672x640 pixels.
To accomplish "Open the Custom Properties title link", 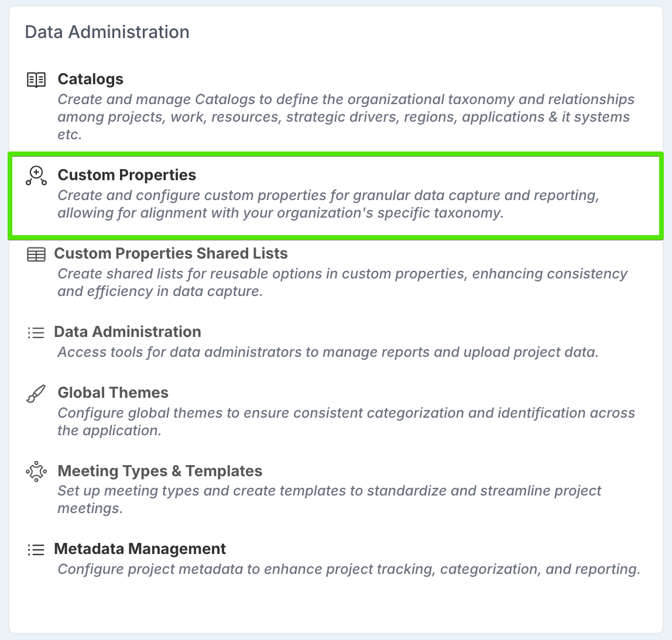I will pyautogui.click(x=126, y=175).
